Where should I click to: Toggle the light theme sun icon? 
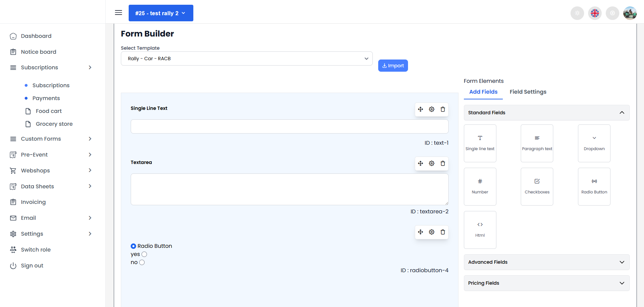(577, 13)
